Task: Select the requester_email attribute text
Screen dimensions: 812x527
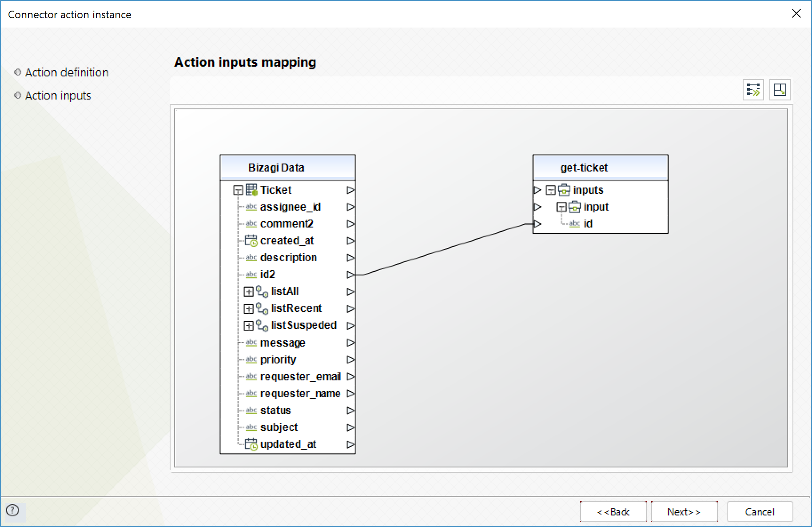Action: [301, 376]
